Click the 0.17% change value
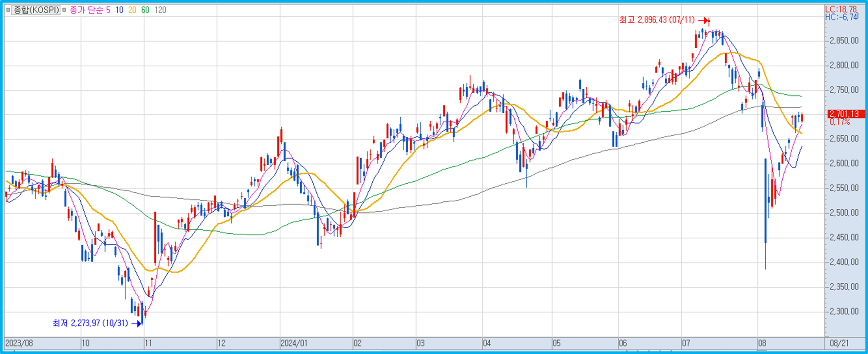The image size is (868, 354). (x=840, y=122)
